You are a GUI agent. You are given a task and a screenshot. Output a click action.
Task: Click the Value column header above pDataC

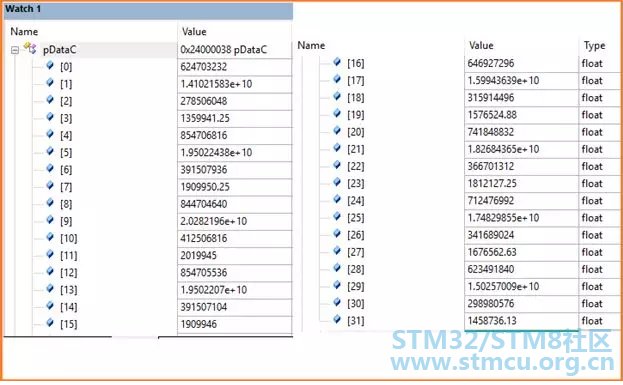(x=194, y=32)
